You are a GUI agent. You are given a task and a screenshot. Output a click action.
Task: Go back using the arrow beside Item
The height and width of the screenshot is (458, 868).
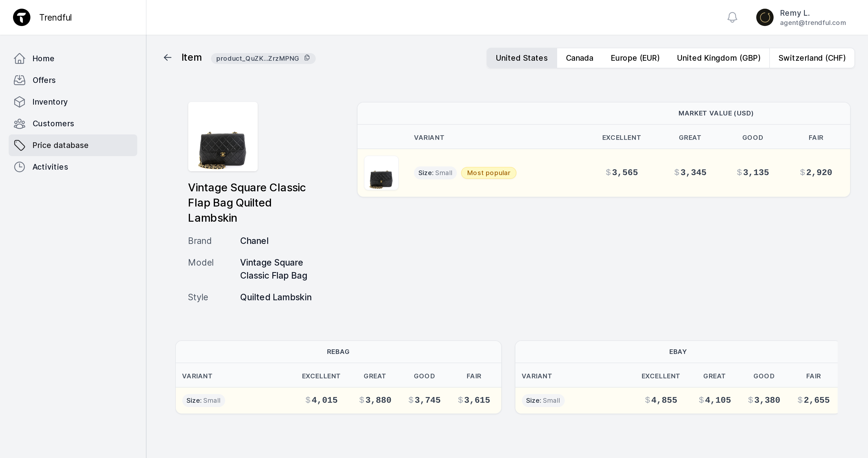click(167, 57)
